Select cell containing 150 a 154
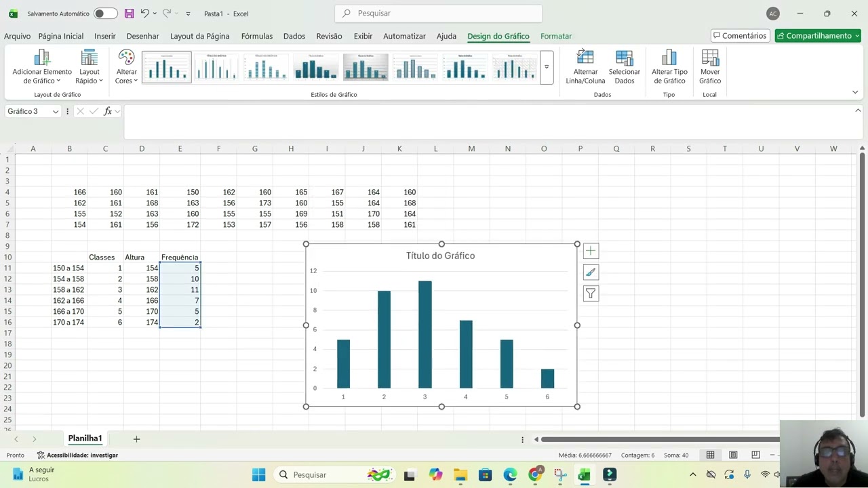 (x=68, y=268)
